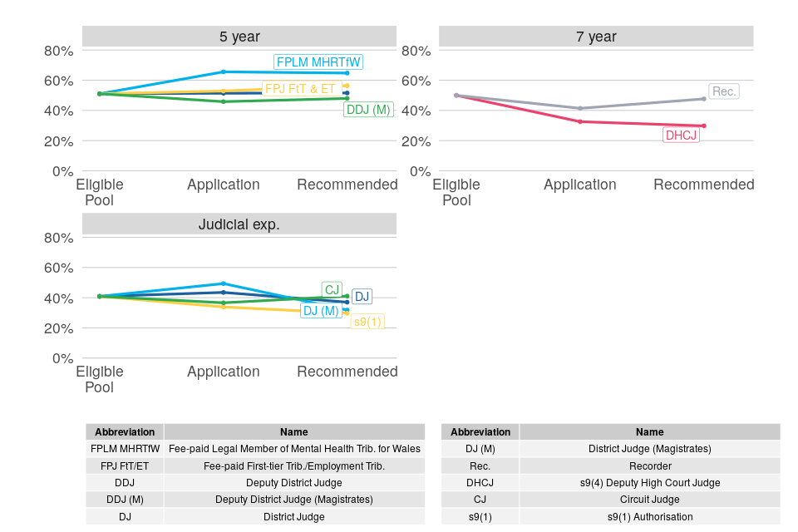
Task: Click the Abbreviation header of the left table
Action: coord(125,432)
